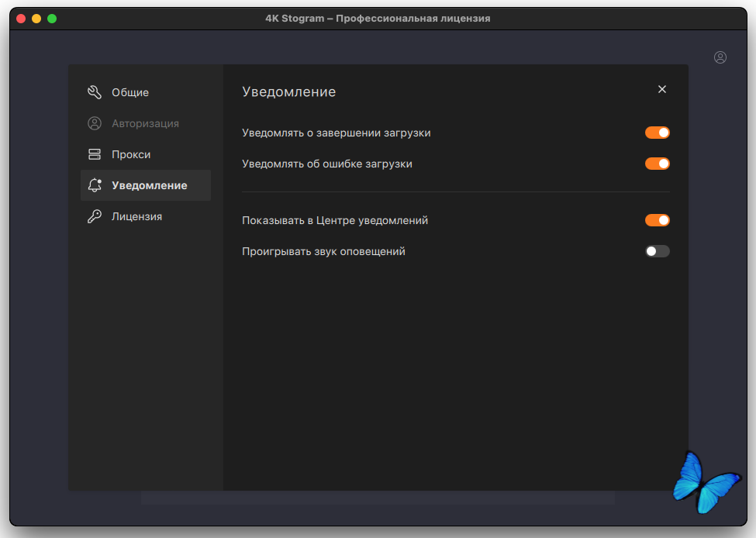756x538 pixels.
Task: Switch to the Прокси settings section
Action: [146, 154]
